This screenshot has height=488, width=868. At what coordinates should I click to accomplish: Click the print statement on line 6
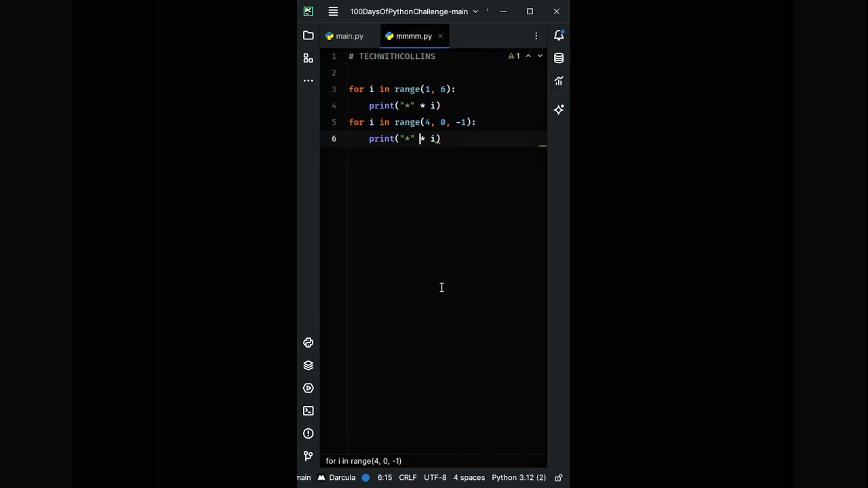[405, 138]
